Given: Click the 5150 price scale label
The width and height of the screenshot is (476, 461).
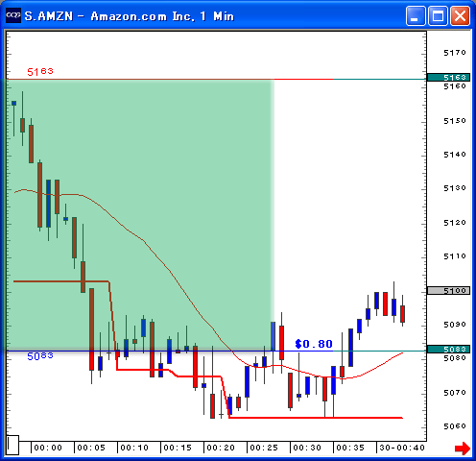Looking at the screenshot, I should pos(455,121).
